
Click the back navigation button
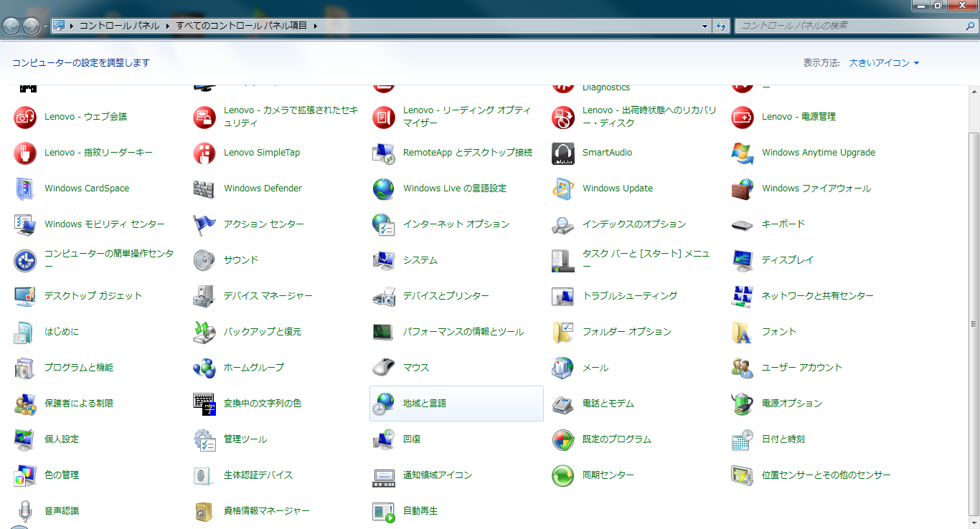pyautogui.click(x=11, y=27)
